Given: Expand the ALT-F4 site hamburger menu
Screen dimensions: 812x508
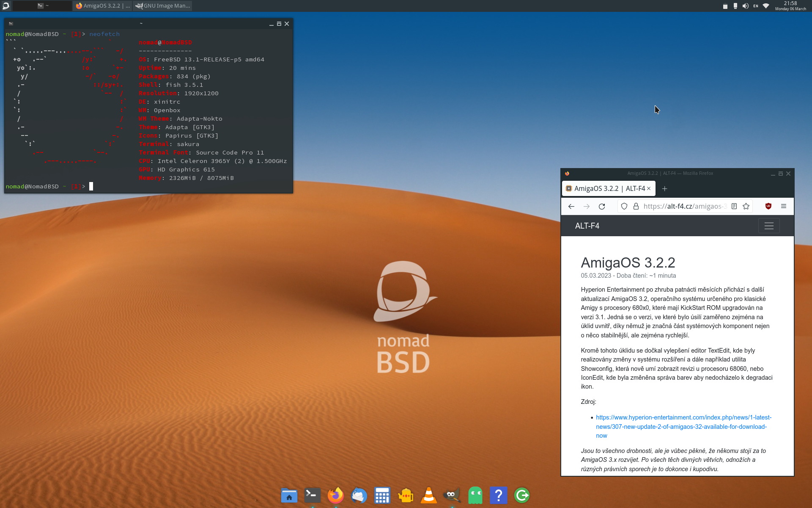Looking at the screenshot, I should click(769, 226).
